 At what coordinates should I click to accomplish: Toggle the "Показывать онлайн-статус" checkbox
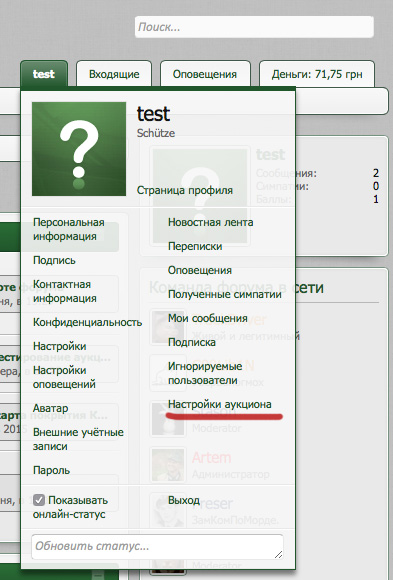(39, 500)
